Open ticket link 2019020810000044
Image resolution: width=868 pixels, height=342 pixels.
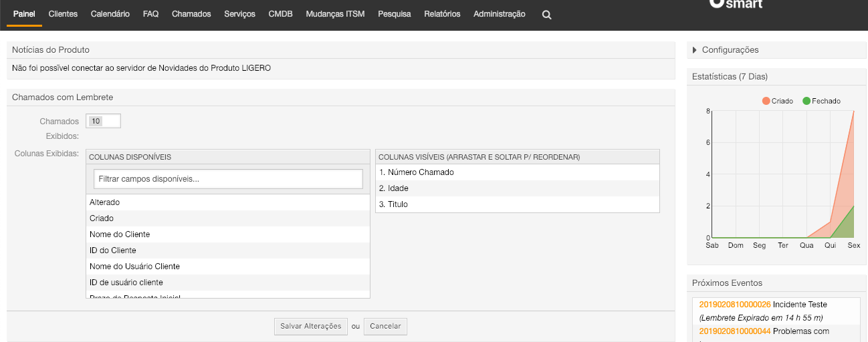pos(735,331)
